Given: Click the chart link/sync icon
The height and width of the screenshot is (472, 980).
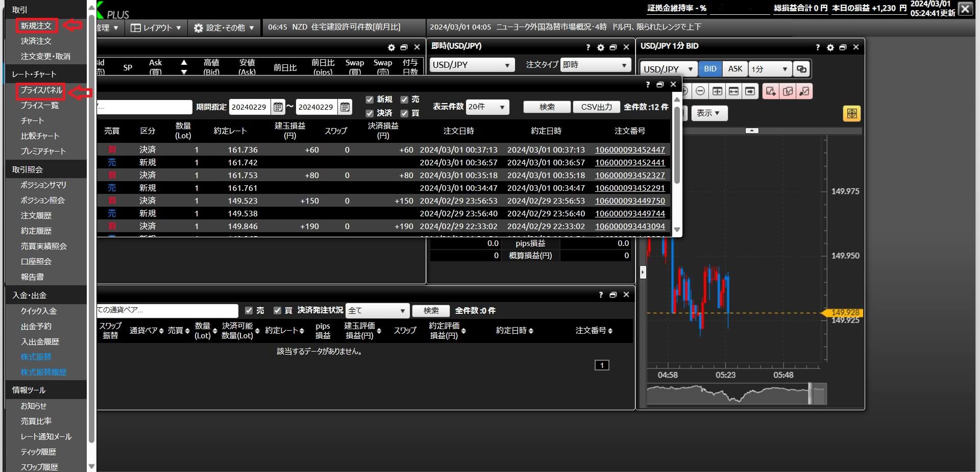Looking at the screenshot, I should tap(801, 69).
